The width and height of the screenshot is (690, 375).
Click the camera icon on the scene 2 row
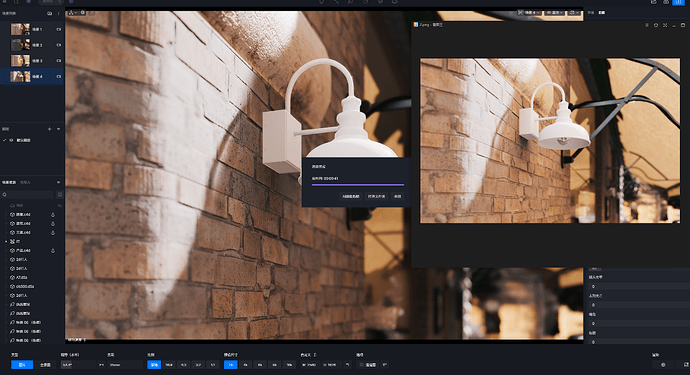(x=59, y=45)
